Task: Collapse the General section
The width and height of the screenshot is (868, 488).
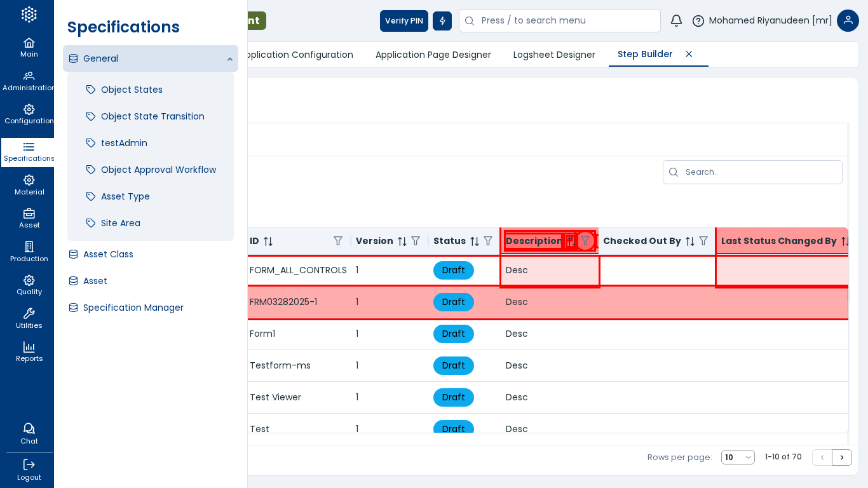Action: click(x=229, y=59)
